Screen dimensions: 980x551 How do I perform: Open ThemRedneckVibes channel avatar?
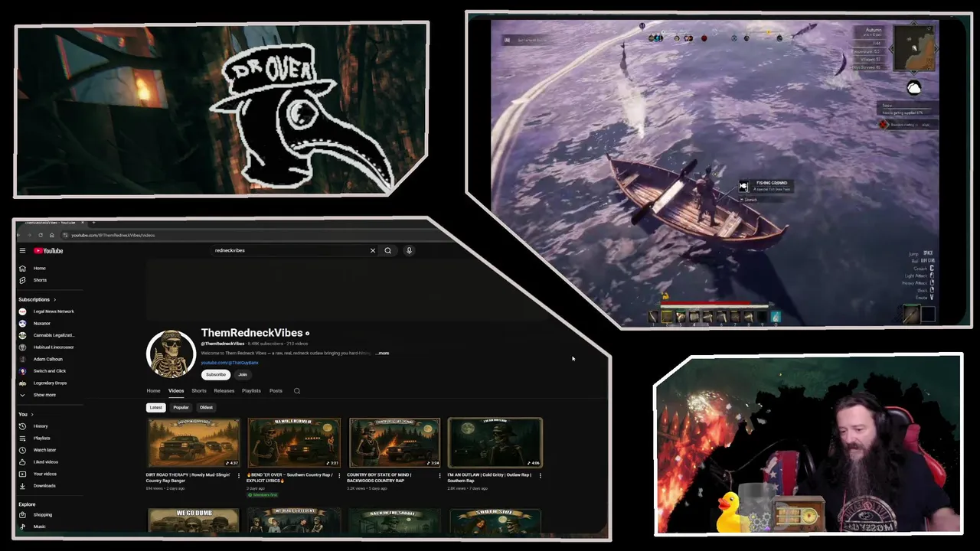pyautogui.click(x=171, y=354)
